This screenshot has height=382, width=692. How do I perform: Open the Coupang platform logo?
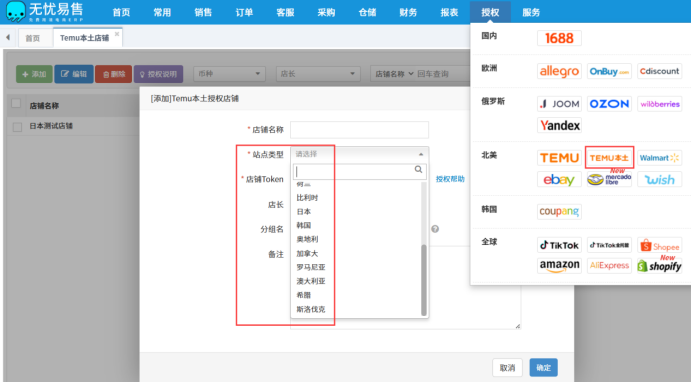point(559,211)
